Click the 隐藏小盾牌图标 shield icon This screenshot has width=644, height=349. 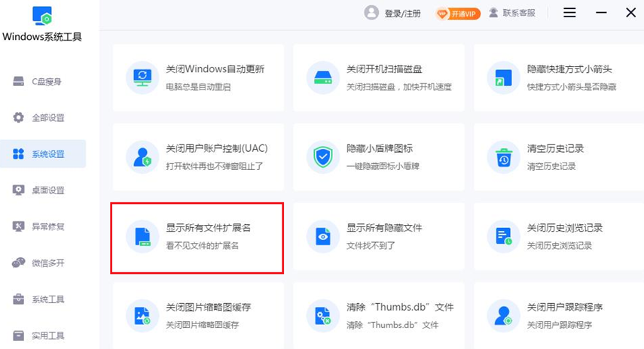click(x=323, y=157)
